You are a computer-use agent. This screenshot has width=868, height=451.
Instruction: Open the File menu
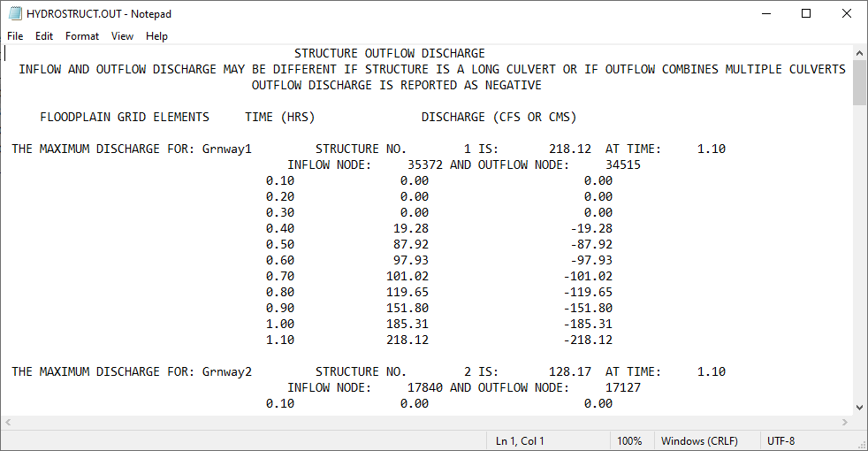pos(15,36)
